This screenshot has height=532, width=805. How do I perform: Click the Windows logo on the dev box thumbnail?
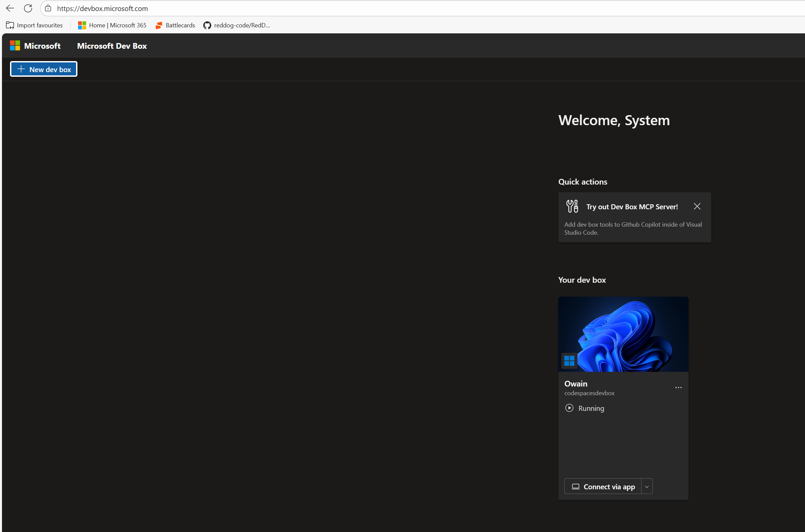click(x=569, y=360)
